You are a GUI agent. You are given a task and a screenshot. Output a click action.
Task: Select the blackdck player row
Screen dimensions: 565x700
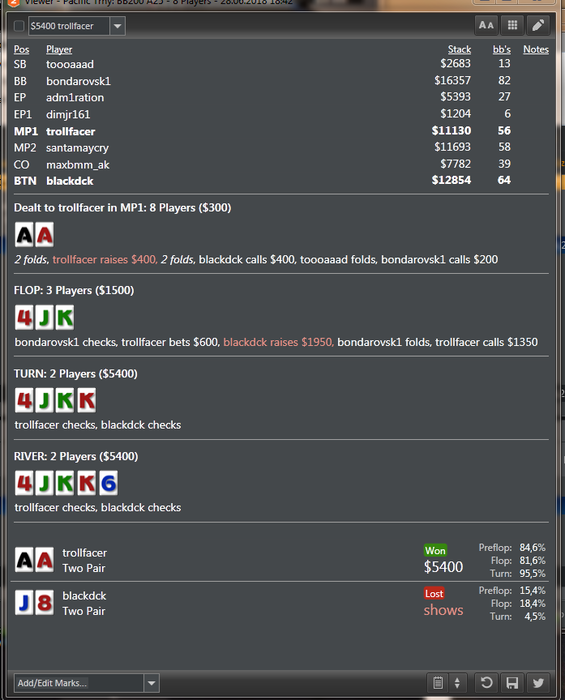coord(281,180)
